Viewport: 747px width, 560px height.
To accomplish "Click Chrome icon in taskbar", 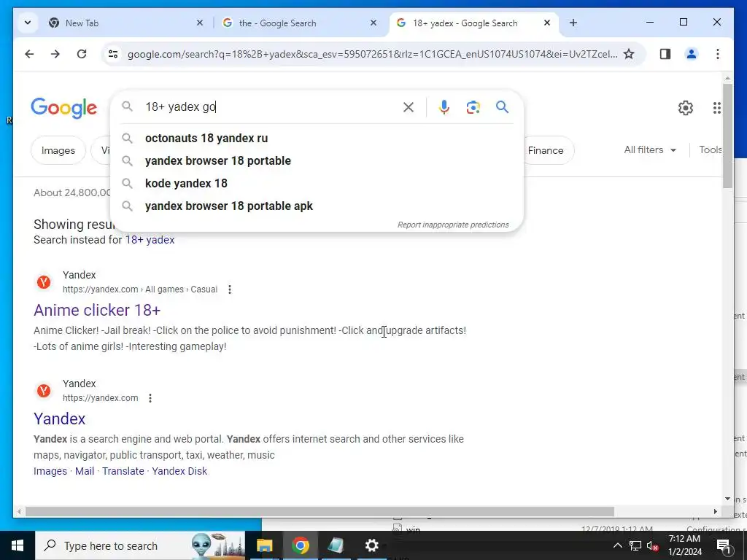I will point(300,545).
